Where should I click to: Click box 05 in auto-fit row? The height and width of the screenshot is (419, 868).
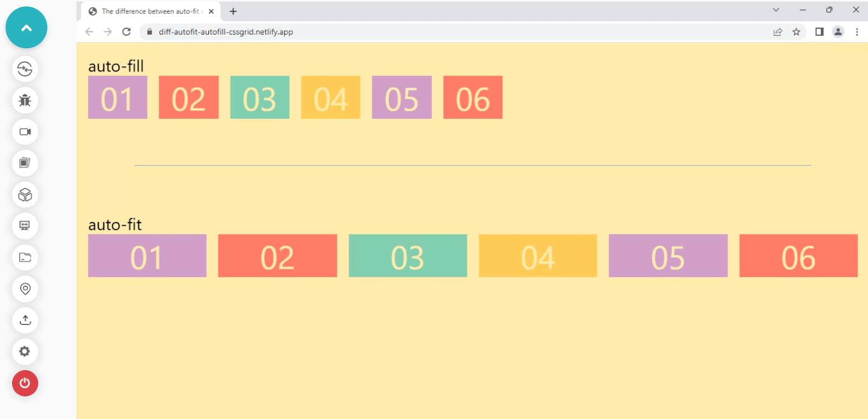(x=668, y=256)
